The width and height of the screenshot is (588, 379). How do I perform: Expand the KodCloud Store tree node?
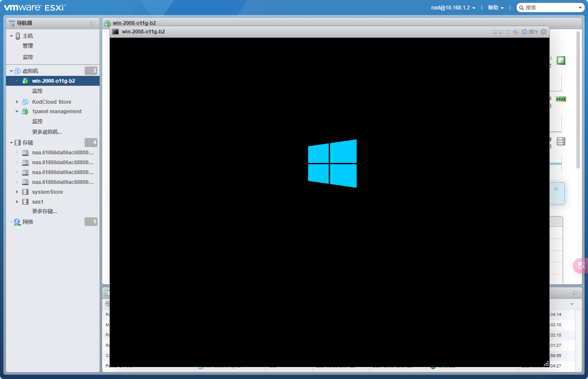point(17,102)
